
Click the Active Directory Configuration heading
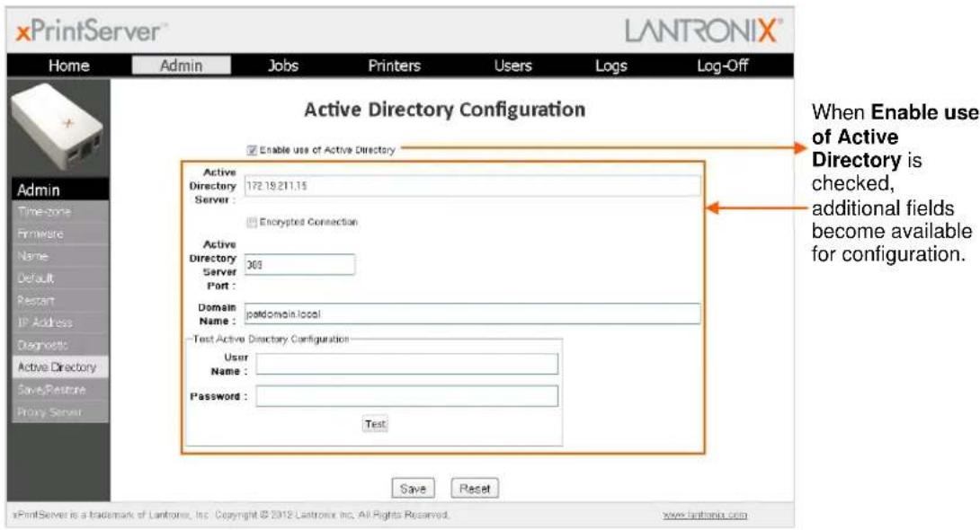(x=445, y=110)
